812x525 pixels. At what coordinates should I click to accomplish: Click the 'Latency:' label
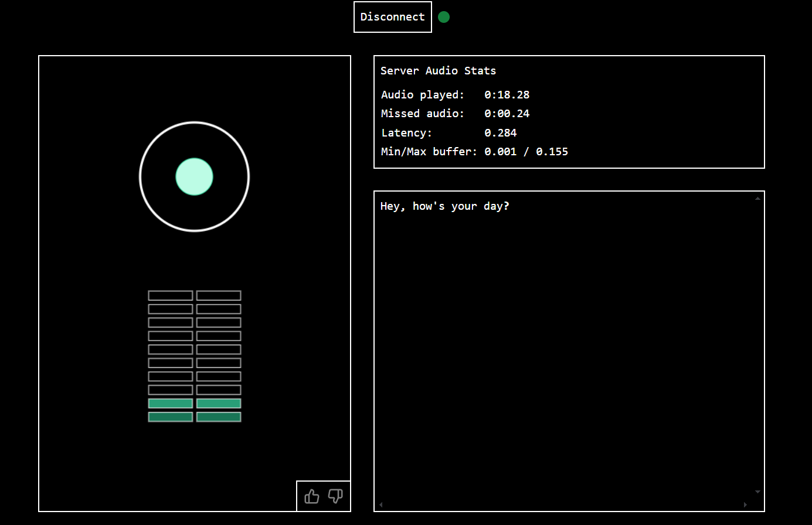click(x=406, y=133)
